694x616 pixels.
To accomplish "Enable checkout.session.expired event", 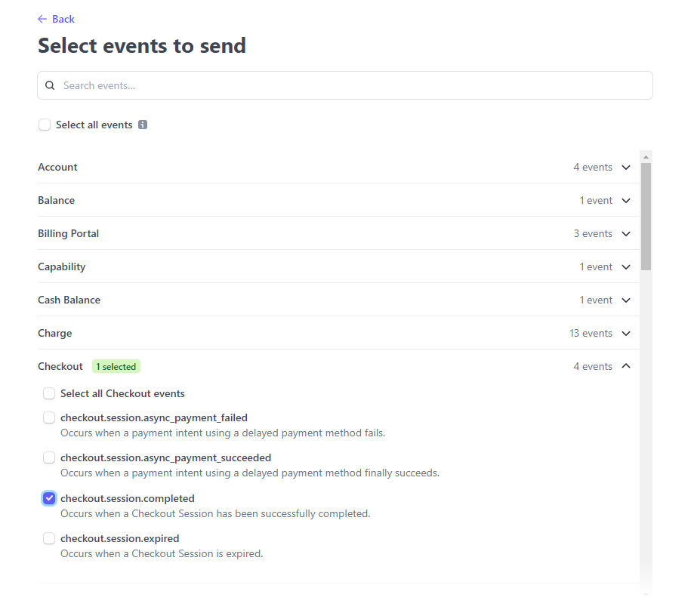I will pos(49,538).
